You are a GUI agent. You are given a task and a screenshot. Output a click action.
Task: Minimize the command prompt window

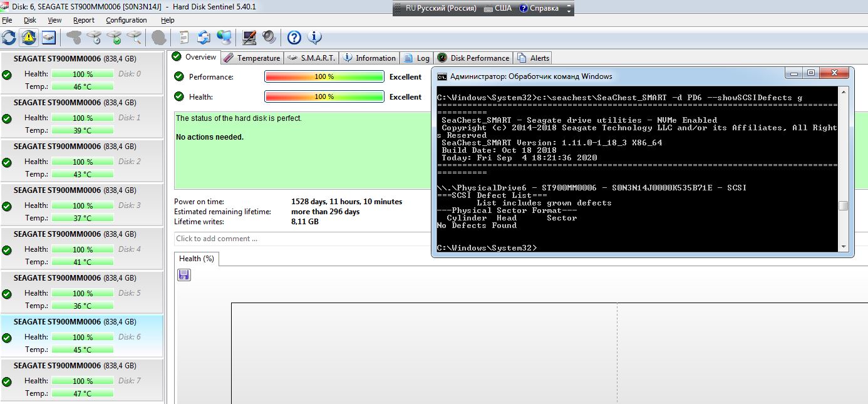(795, 73)
